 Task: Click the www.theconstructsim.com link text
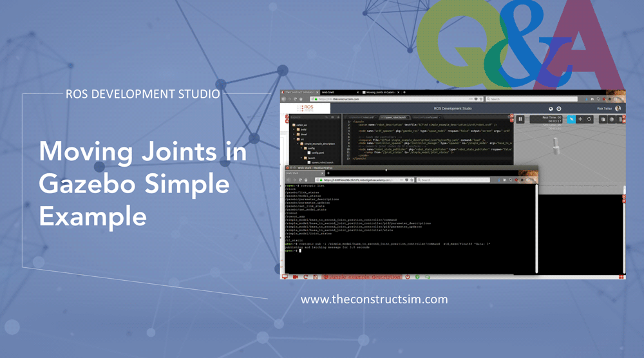[374, 299]
